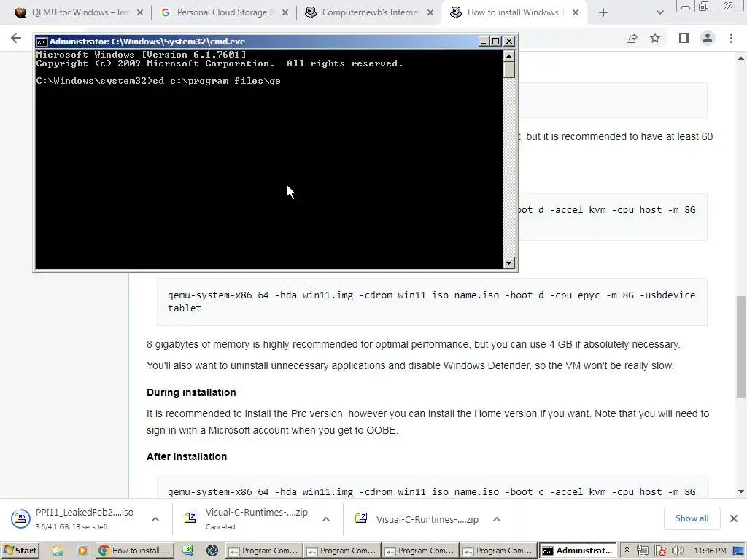747x560 pixels.
Task: Click the page scroll down arrow
Action: [741, 491]
